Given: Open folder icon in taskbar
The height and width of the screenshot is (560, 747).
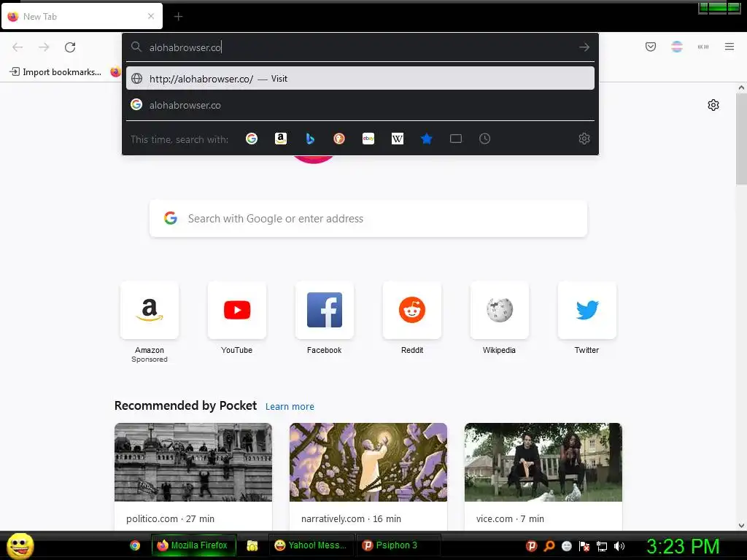Looking at the screenshot, I should 252,545.
